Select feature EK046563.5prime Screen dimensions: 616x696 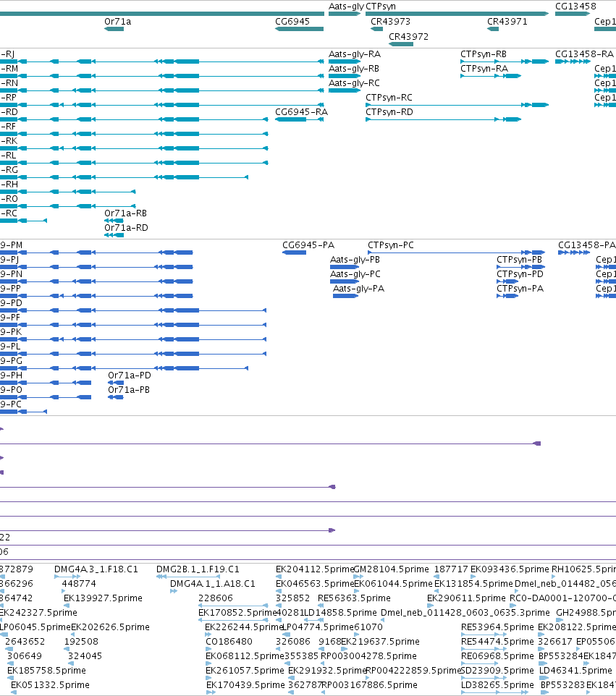315,584
